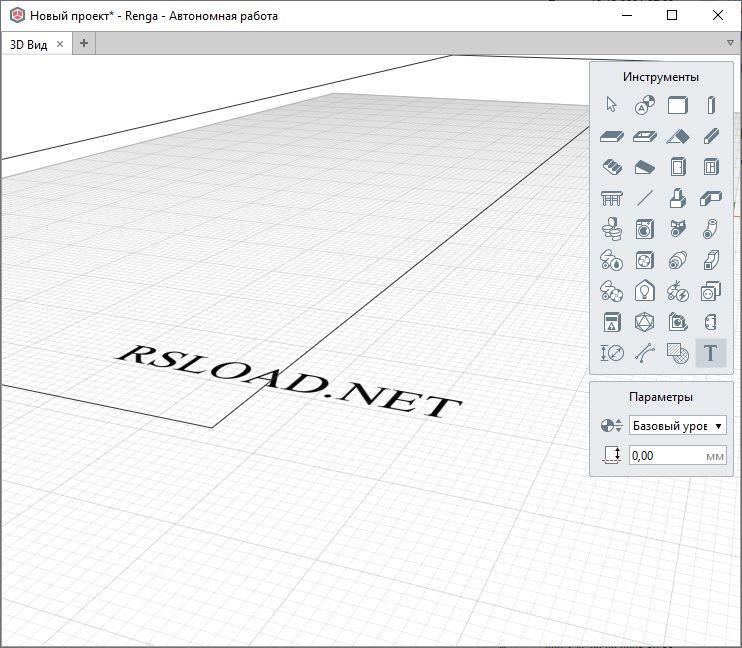This screenshot has height=648, width=742.
Task: Expand the tab list arrow at right
Action: pyautogui.click(x=731, y=43)
